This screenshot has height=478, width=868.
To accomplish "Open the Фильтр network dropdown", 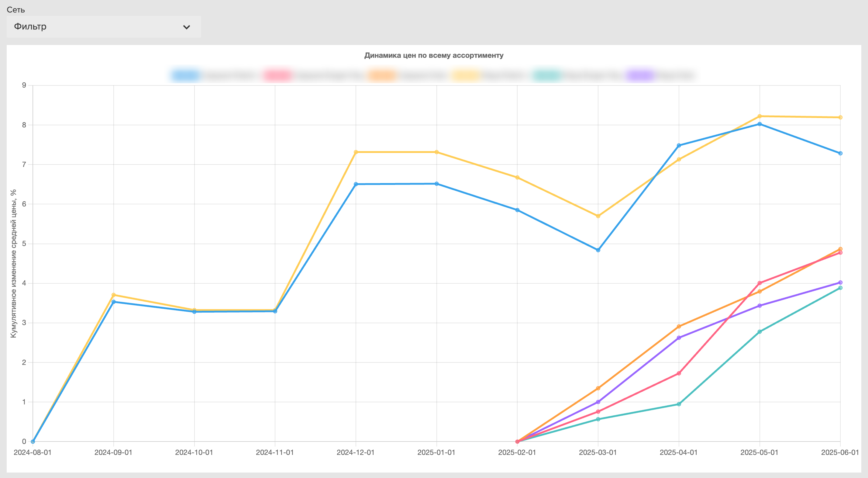I will pos(104,27).
